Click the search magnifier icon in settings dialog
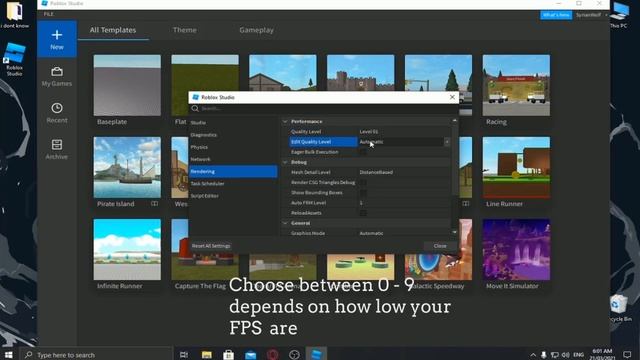Image resolution: width=640 pixels, height=360 pixels. coord(195,109)
